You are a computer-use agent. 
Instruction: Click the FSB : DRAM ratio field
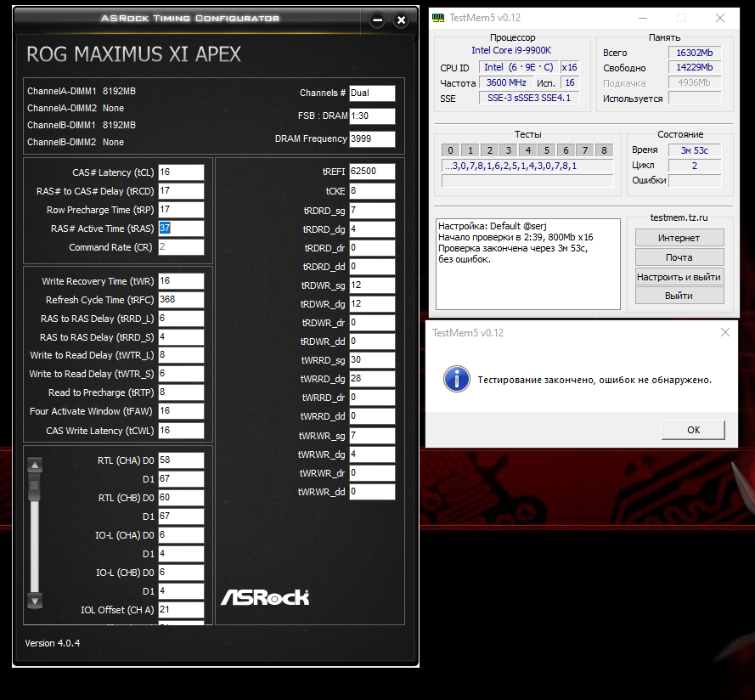[x=372, y=116]
